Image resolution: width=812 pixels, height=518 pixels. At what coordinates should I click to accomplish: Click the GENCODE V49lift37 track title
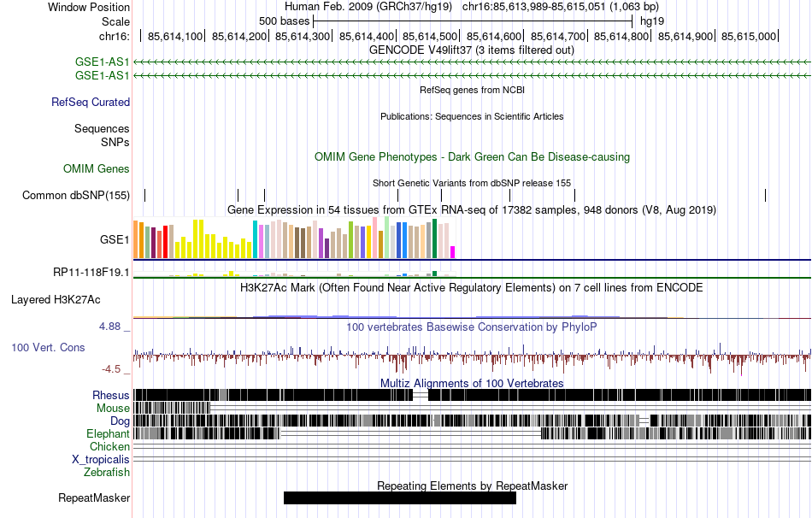472,50
